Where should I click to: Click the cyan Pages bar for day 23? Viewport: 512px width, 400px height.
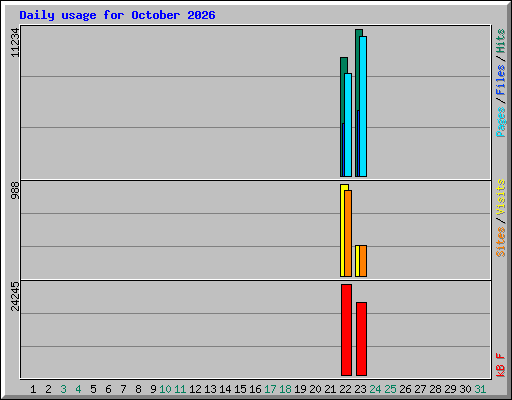363,107
